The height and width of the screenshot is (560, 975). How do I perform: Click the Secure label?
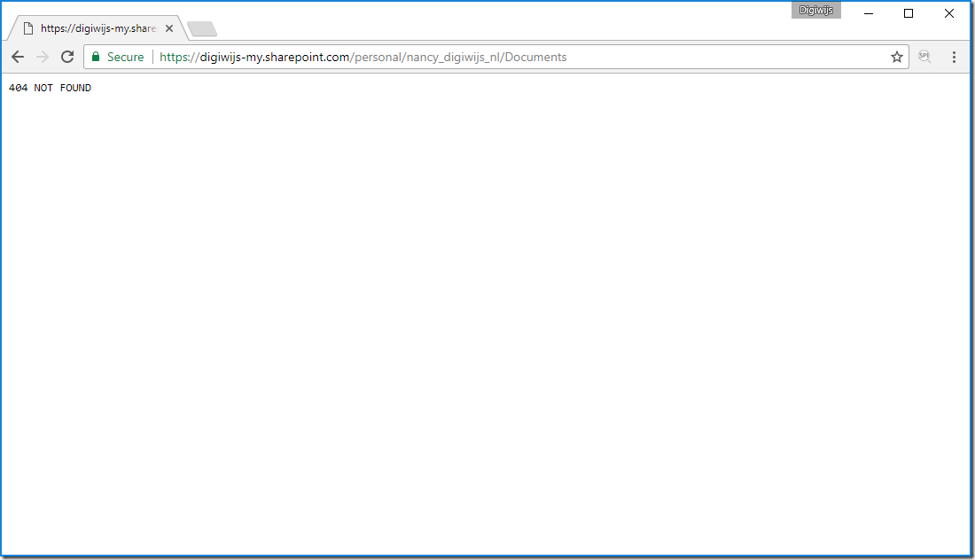(x=125, y=58)
